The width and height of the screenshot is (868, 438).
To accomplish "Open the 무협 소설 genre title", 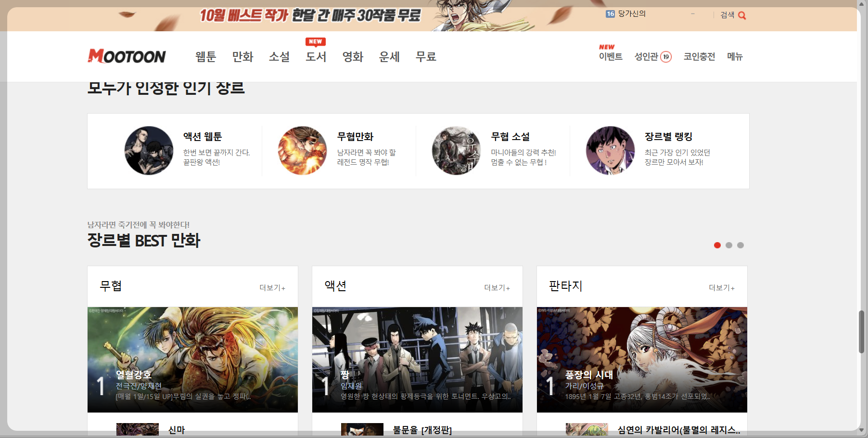I will pyautogui.click(x=511, y=137).
